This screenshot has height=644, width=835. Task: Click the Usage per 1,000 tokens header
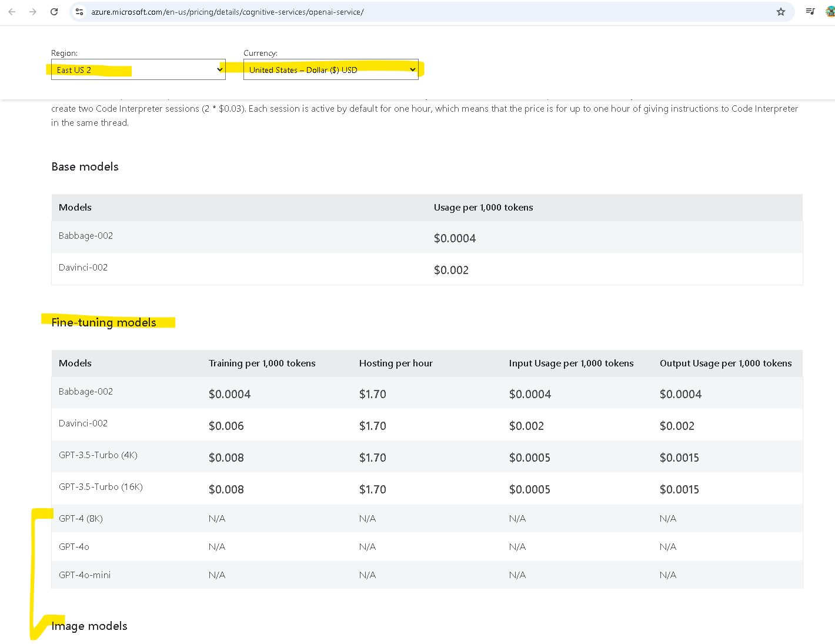[483, 207]
